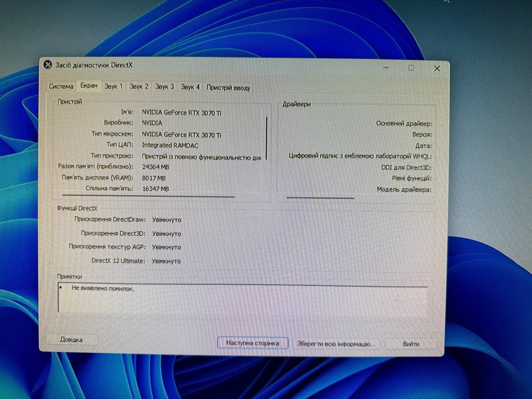Open the Звук 1 tab
The width and height of the screenshot is (532, 399).
(x=113, y=87)
